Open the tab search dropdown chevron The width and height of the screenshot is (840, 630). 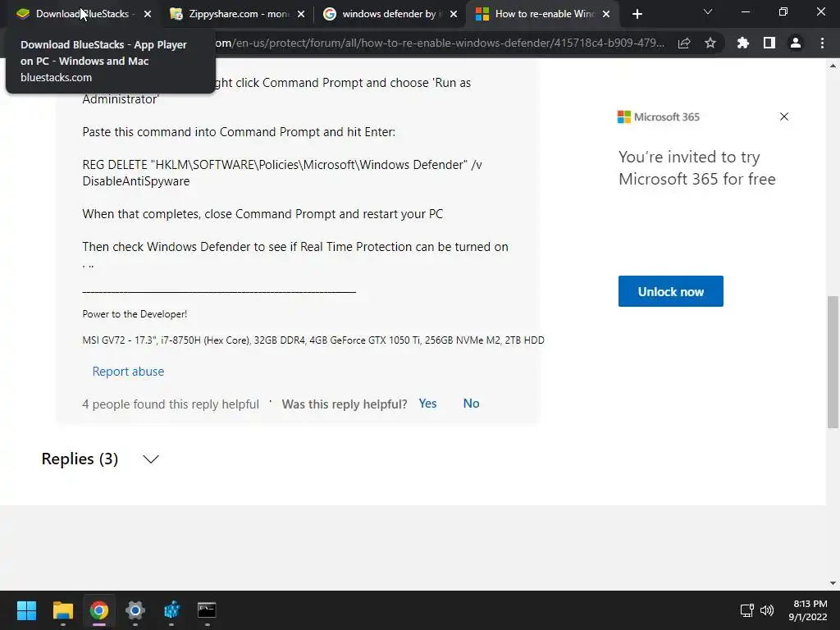(708, 11)
